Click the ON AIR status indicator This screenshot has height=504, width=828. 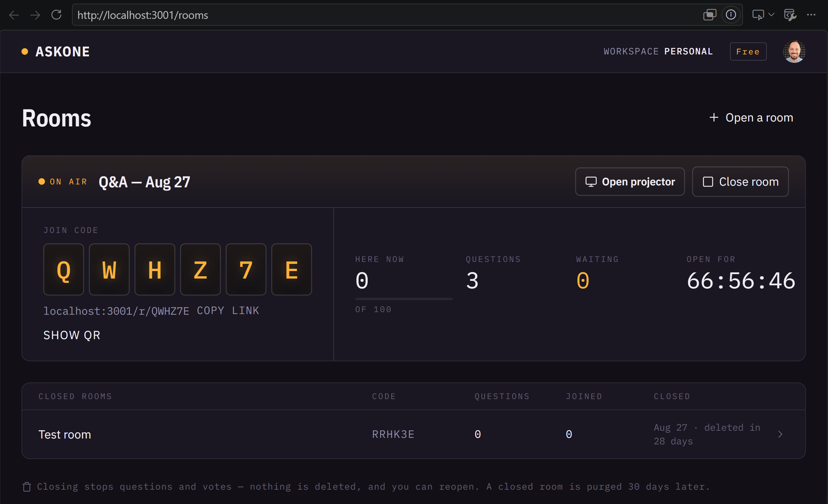pos(63,182)
